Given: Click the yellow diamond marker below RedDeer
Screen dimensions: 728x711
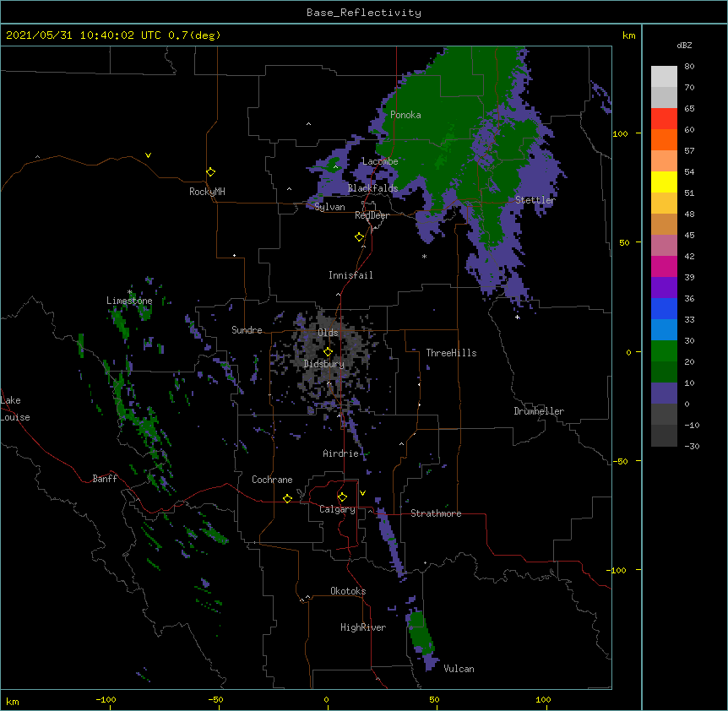Looking at the screenshot, I should coord(360,237).
